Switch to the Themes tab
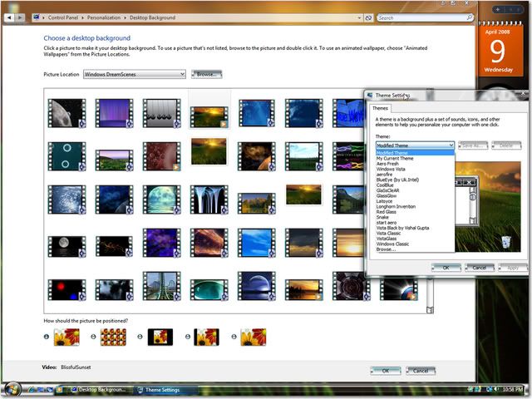 (380, 108)
